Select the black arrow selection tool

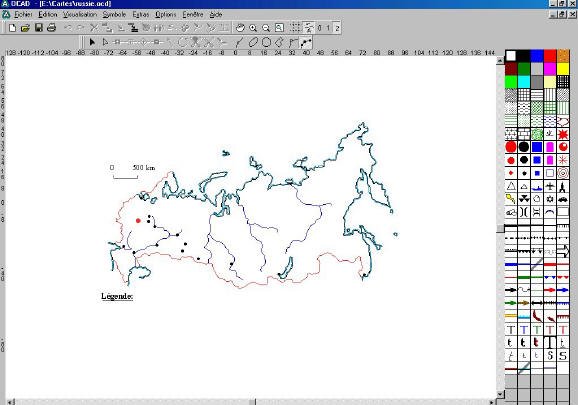92,42
